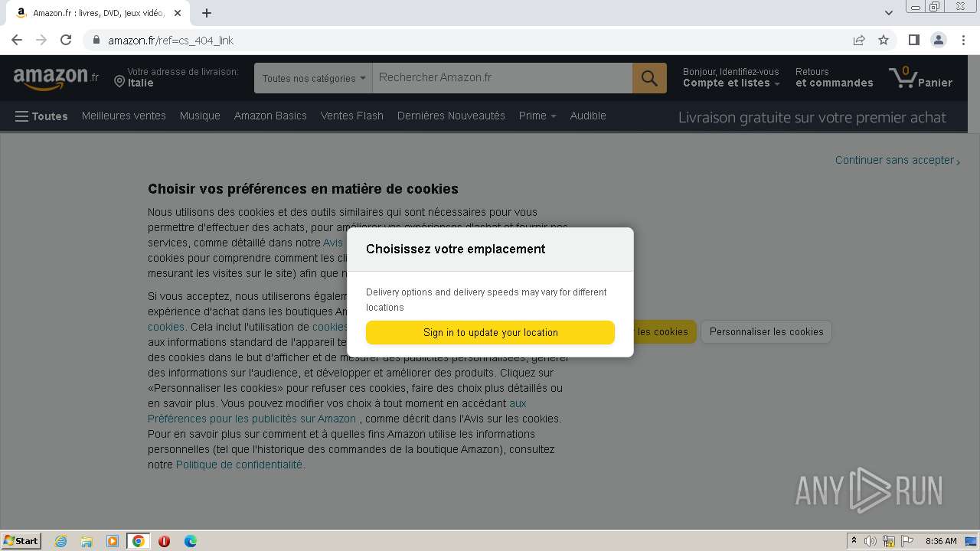The image size is (980, 551).
Task: Click the orange search magnifier button
Action: 649,78
